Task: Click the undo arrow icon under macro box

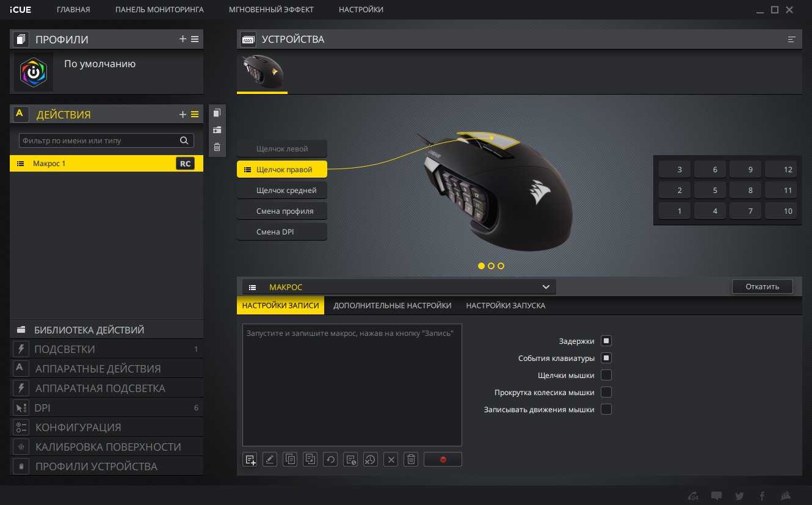Action: (330, 459)
